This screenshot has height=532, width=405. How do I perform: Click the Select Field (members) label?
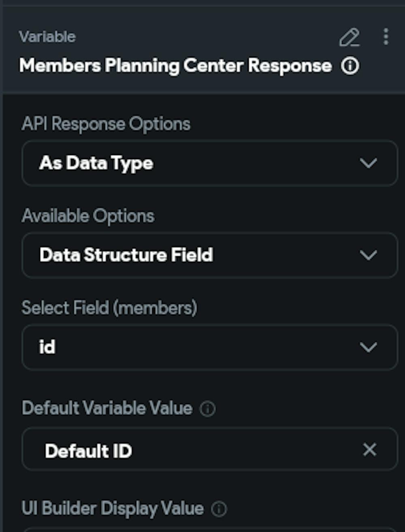[x=109, y=308]
